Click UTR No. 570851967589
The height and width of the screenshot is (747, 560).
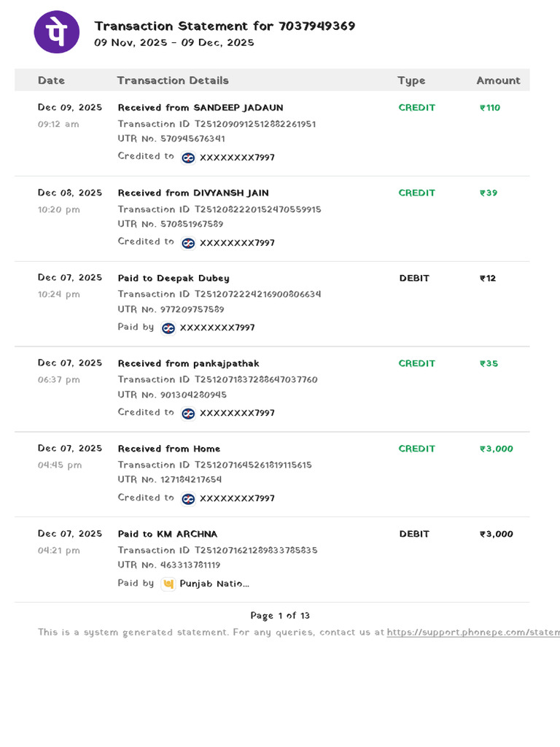tap(171, 224)
